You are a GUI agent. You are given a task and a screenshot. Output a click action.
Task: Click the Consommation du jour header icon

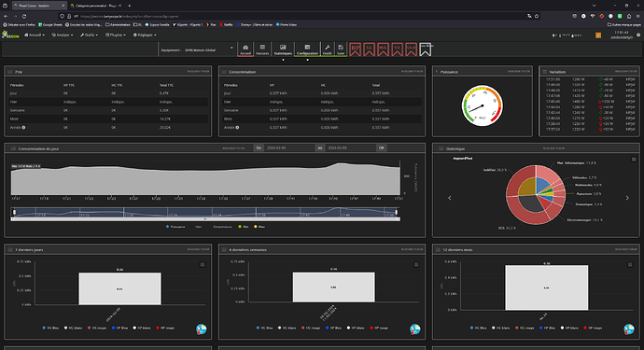(x=13, y=148)
